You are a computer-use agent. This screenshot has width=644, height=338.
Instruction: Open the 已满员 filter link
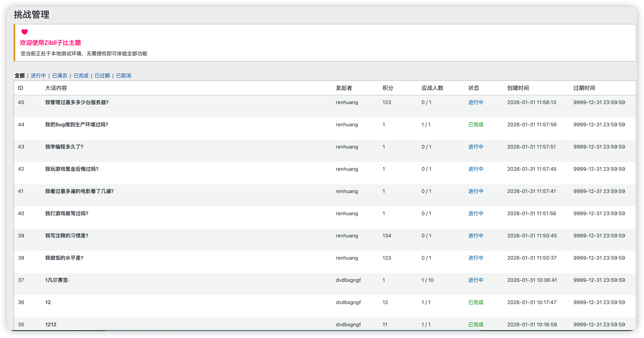point(59,76)
